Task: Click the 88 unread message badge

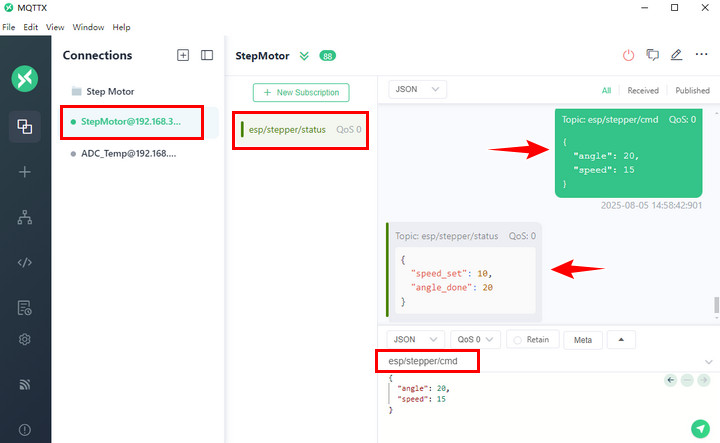Action: click(327, 56)
